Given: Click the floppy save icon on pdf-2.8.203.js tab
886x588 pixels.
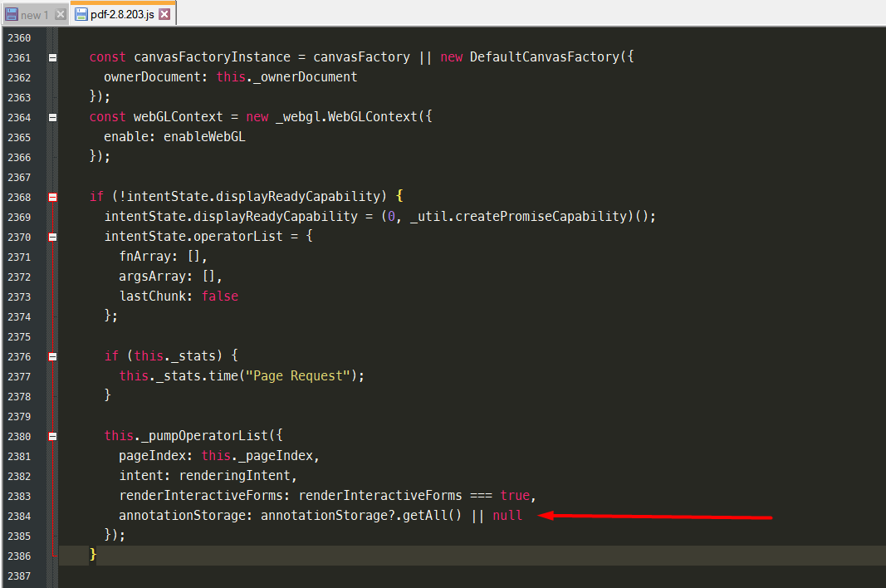Looking at the screenshot, I should (x=80, y=13).
